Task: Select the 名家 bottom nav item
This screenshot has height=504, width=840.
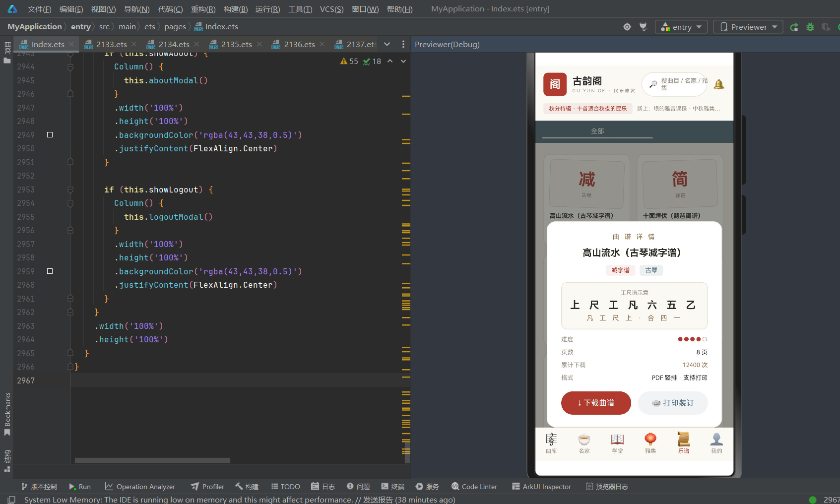Action: (584, 443)
